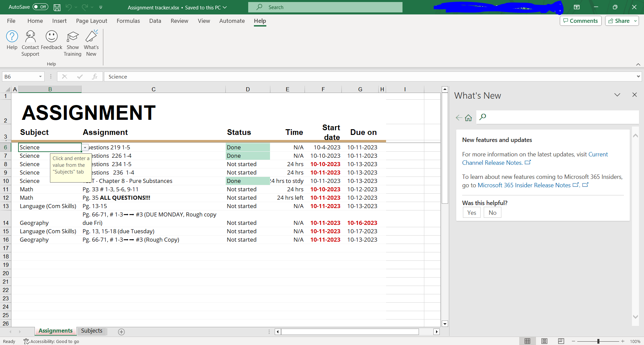
Task: Click the home icon in What's New pane
Action: click(x=468, y=117)
